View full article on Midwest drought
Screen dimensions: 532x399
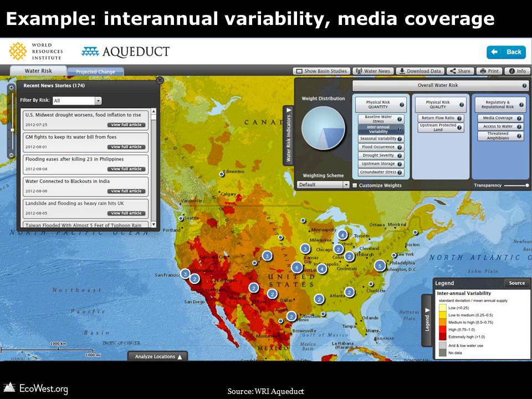pos(126,125)
